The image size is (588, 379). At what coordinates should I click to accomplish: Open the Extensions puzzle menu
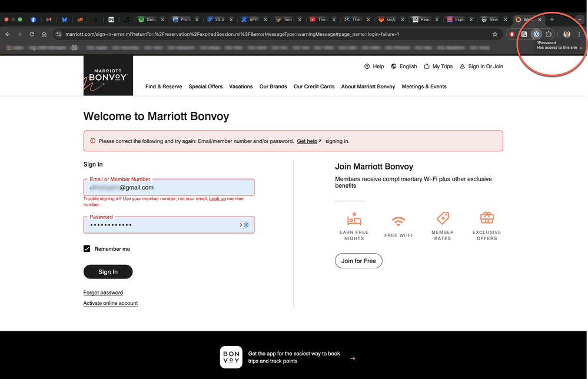(549, 34)
